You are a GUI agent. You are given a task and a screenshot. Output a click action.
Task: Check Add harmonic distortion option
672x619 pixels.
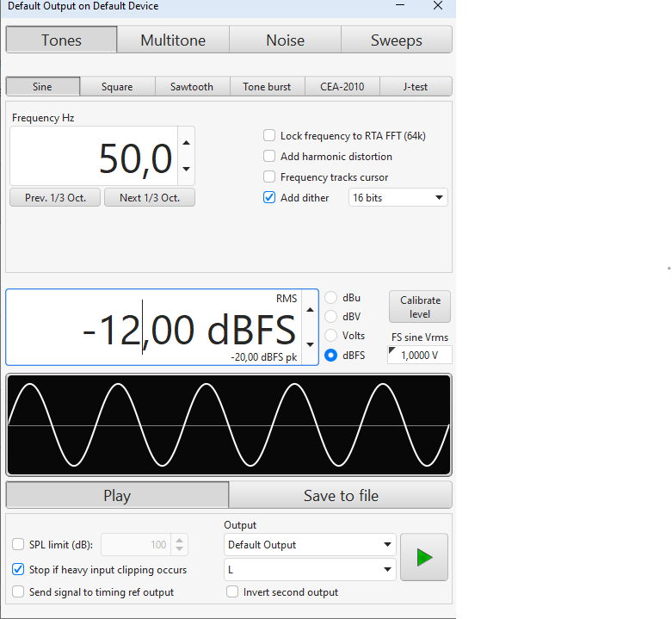coord(270,157)
